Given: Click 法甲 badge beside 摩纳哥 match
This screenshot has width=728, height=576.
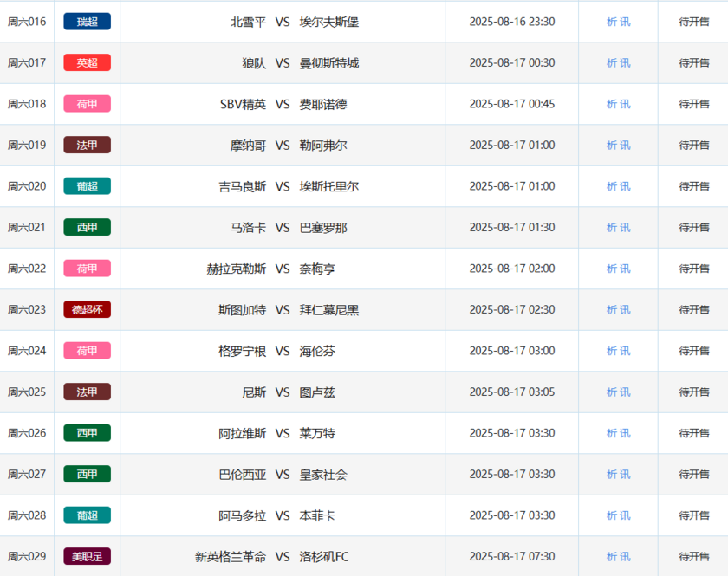Looking at the screenshot, I should pyautogui.click(x=87, y=145).
